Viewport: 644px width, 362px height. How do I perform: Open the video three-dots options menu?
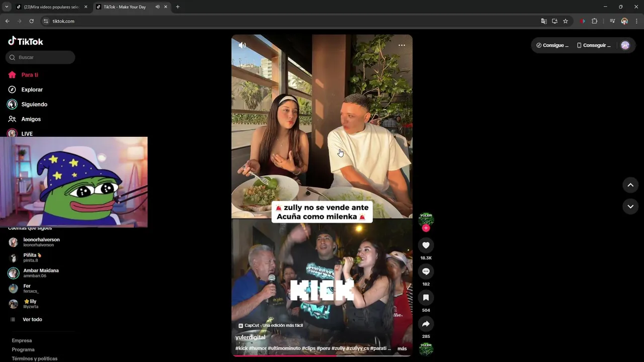[x=401, y=45]
